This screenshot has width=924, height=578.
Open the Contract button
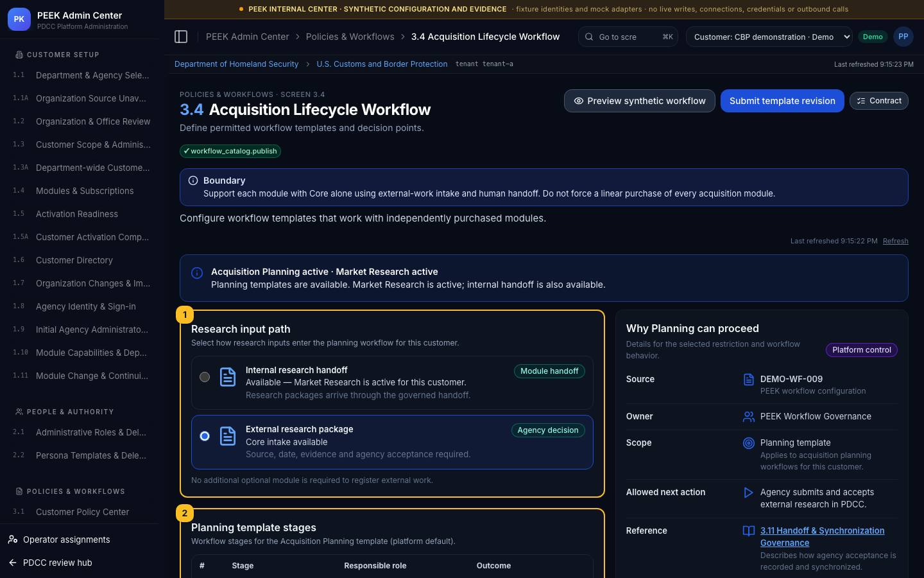tap(878, 101)
